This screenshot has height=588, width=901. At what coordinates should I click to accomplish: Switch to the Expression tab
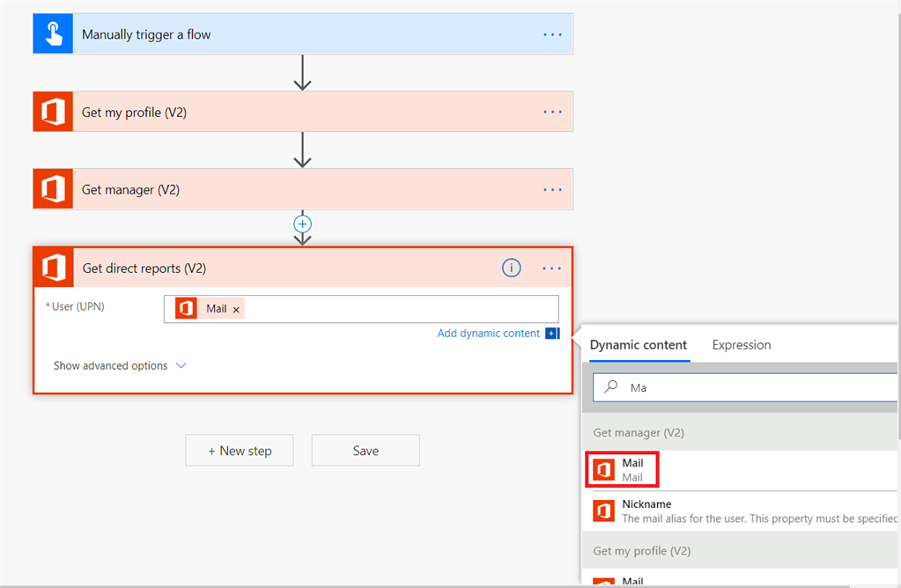point(741,345)
